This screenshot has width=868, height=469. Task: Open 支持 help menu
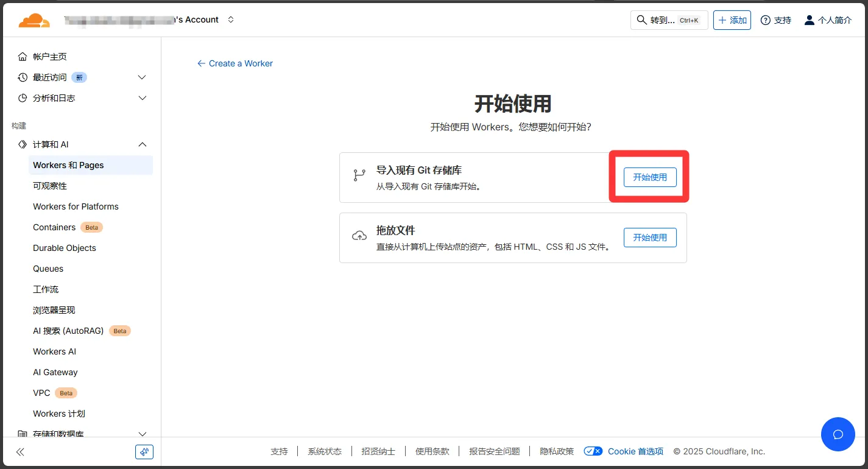pyautogui.click(x=776, y=20)
